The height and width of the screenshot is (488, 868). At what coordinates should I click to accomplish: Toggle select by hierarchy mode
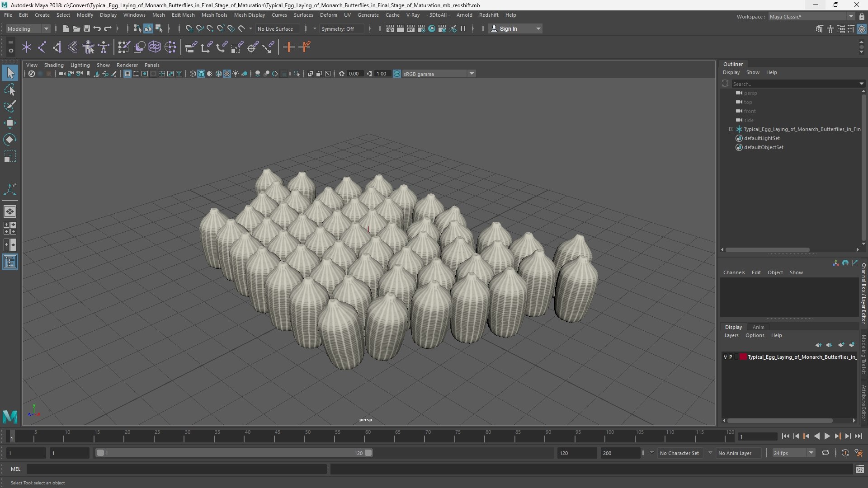[137, 28]
